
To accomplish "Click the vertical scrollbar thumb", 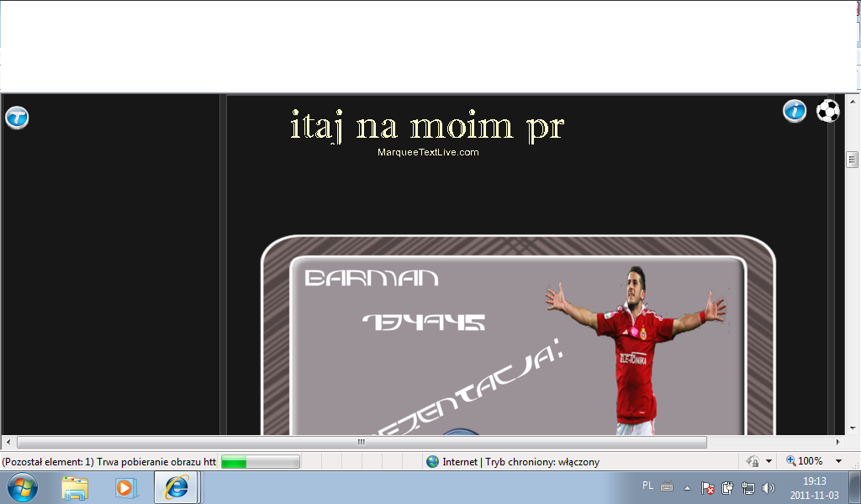I will [x=852, y=160].
